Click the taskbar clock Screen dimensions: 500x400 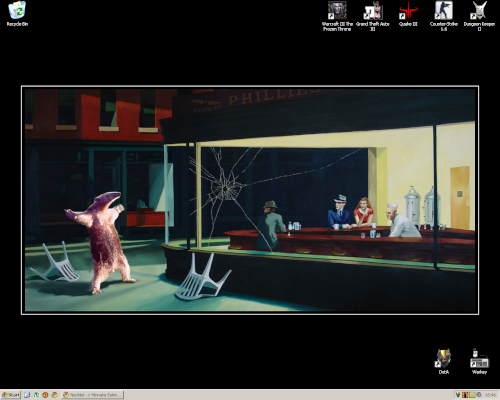tap(490, 395)
